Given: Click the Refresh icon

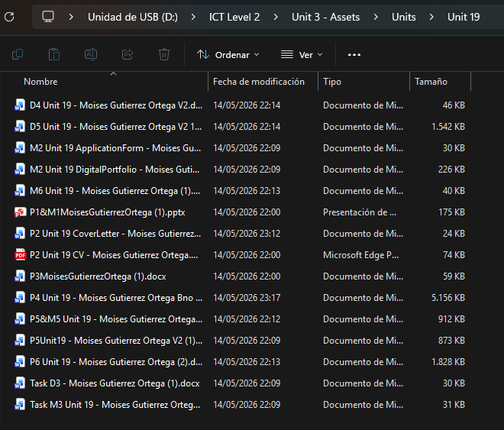Looking at the screenshot, I should [9, 17].
